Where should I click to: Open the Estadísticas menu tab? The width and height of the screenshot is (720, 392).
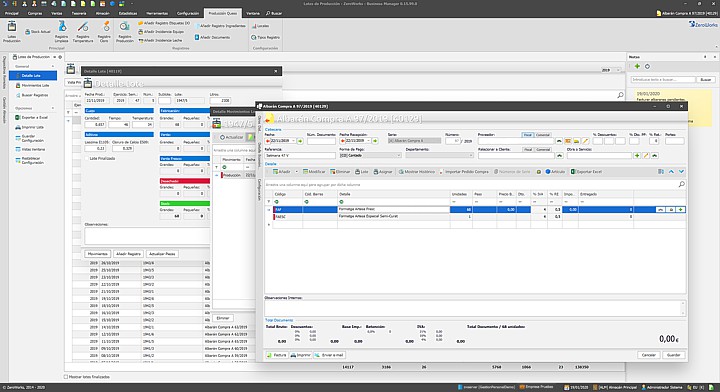pos(128,13)
